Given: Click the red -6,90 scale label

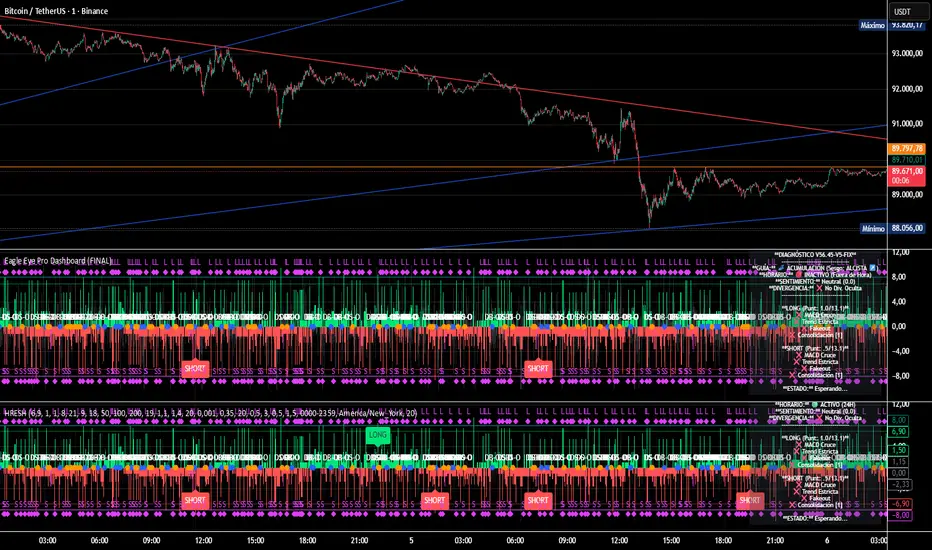Looking at the screenshot, I should click(899, 504).
